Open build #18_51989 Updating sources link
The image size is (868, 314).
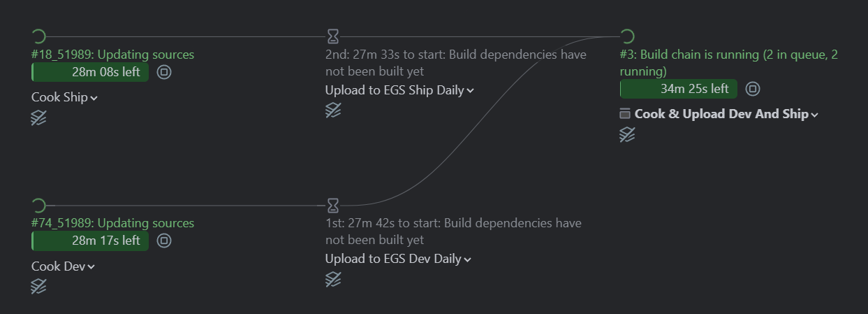[113, 55]
